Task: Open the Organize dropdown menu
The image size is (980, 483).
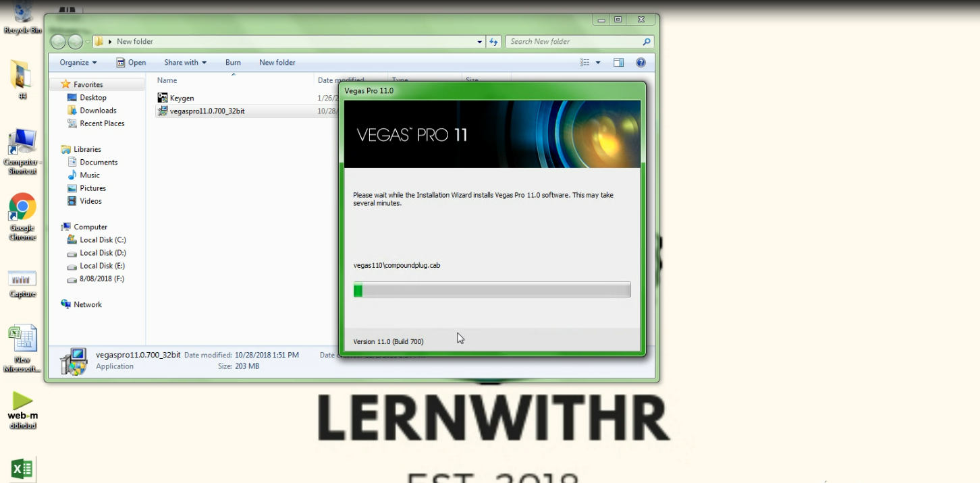Action: coord(78,63)
